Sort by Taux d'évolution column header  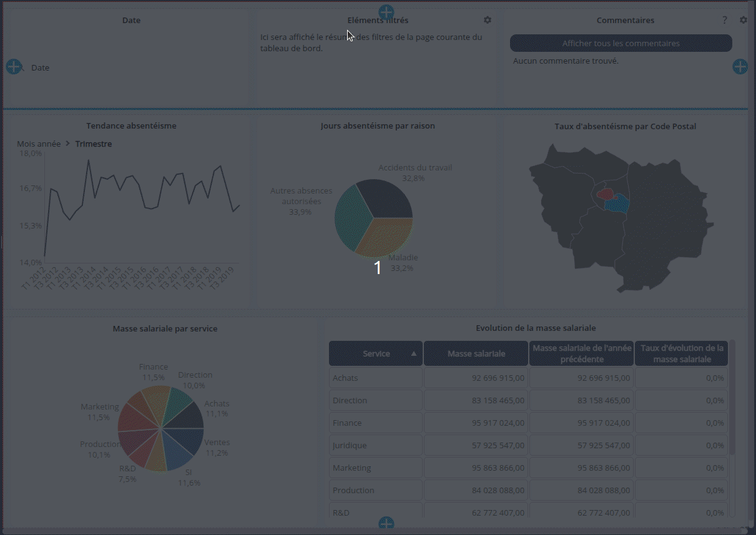(x=681, y=353)
